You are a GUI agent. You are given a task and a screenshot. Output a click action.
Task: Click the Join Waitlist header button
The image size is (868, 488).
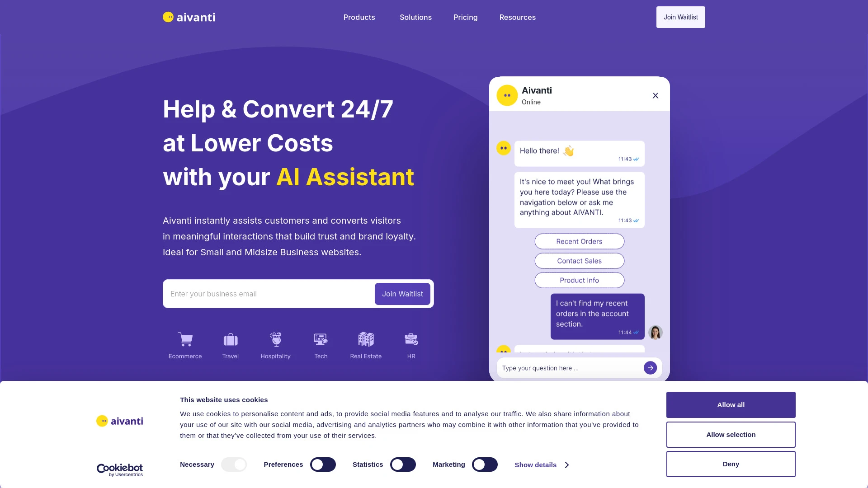pyautogui.click(x=681, y=17)
